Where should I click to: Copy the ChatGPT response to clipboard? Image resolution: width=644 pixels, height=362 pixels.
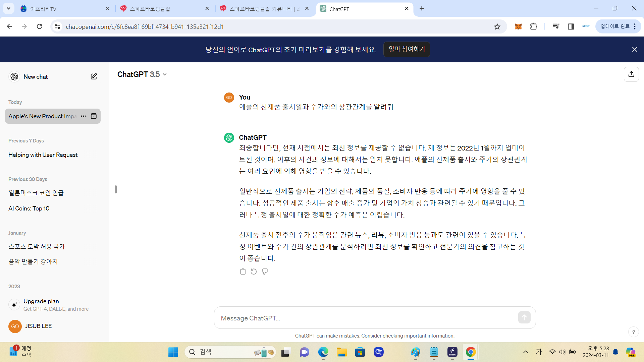[243, 271]
